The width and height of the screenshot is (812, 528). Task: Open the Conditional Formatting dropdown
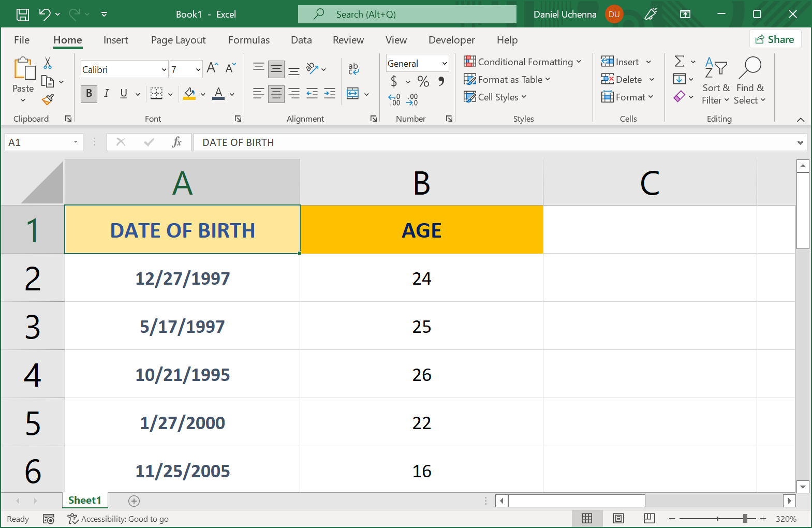coord(523,62)
